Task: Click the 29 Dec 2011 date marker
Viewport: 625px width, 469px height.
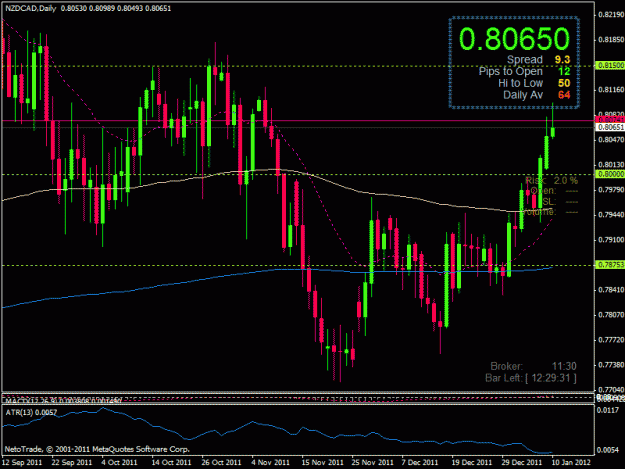Action: 522,462
